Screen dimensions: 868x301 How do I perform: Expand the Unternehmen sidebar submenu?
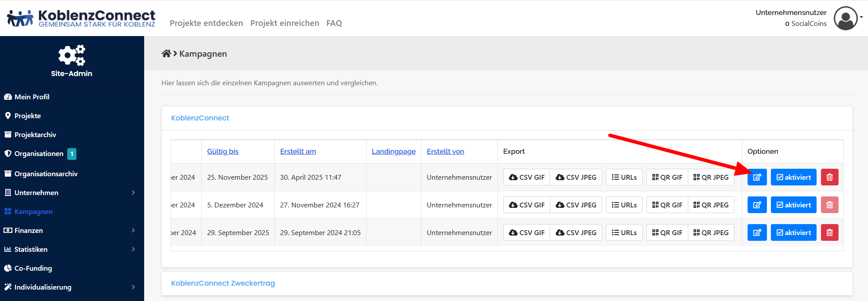[133, 192]
